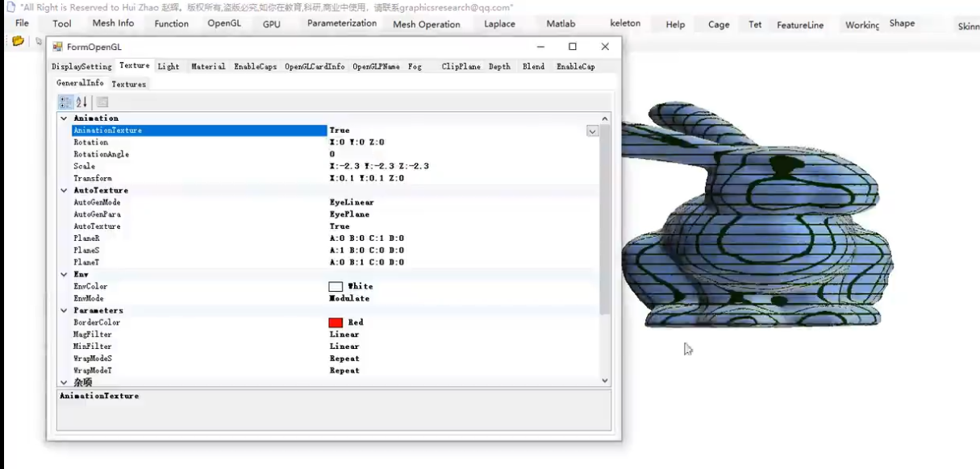Open the Mesh Info menu
Image resolution: width=980 pixels, height=469 pixels.
tap(114, 23)
